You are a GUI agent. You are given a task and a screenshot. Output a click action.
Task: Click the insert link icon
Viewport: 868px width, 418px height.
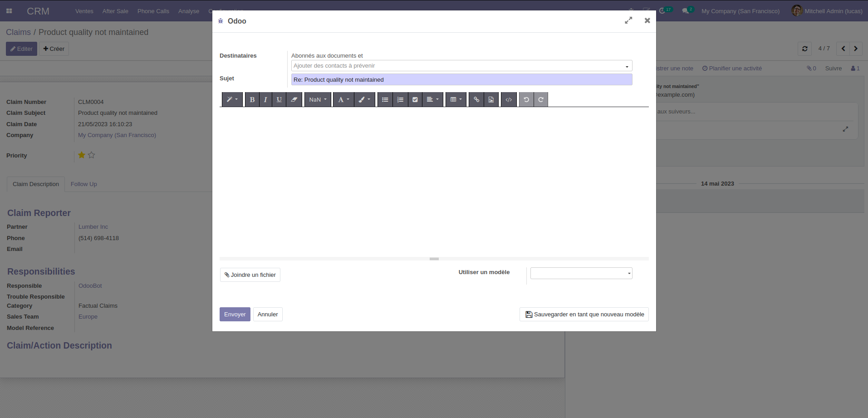[476, 99]
